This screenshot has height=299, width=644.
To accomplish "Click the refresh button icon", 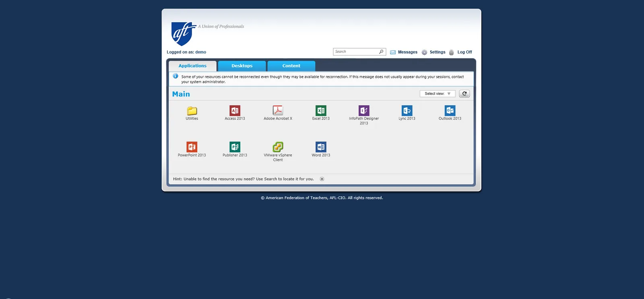I will pos(464,93).
